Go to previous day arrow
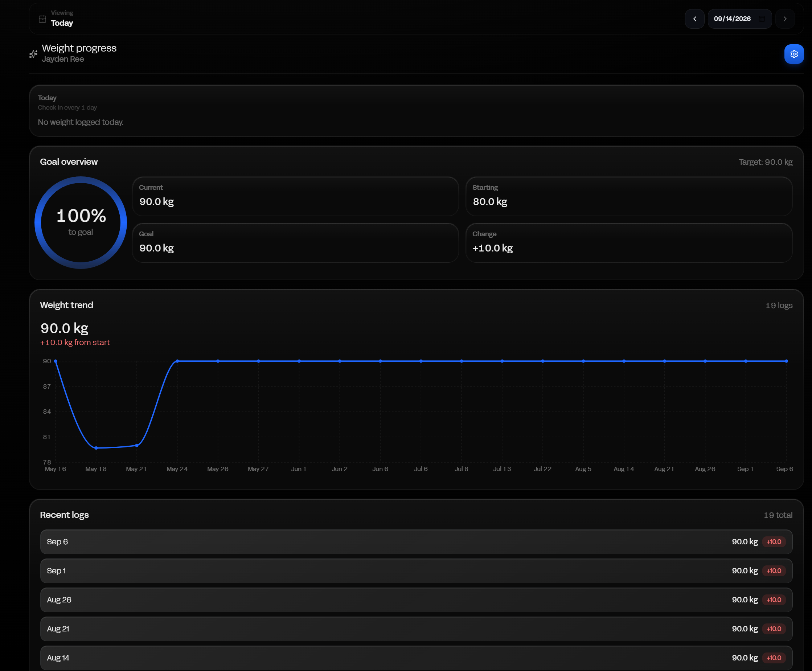 [x=694, y=19]
